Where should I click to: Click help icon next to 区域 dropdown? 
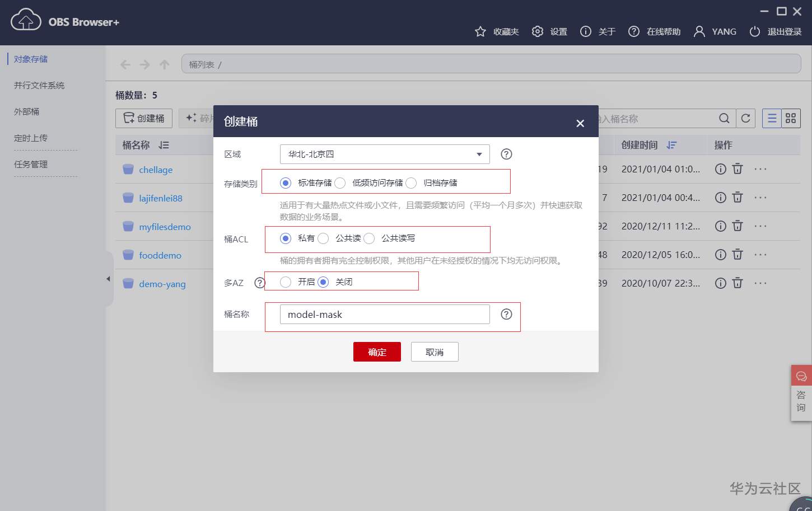coord(506,154)
